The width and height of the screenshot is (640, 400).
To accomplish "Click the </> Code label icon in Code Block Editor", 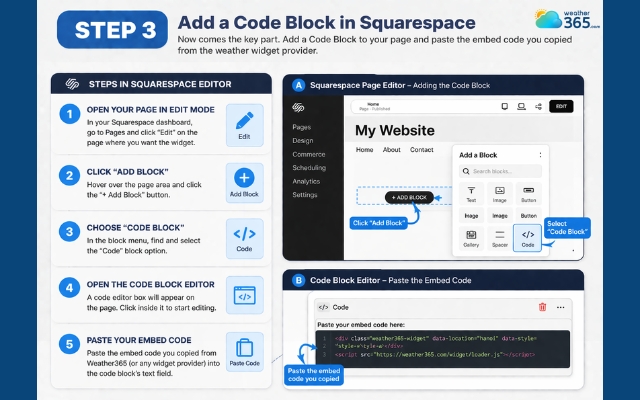I will point(323,307).
